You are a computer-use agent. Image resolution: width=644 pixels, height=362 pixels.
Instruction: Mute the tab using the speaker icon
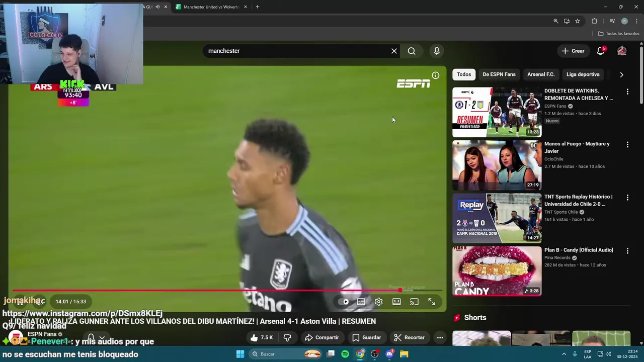tap(157, 7)
